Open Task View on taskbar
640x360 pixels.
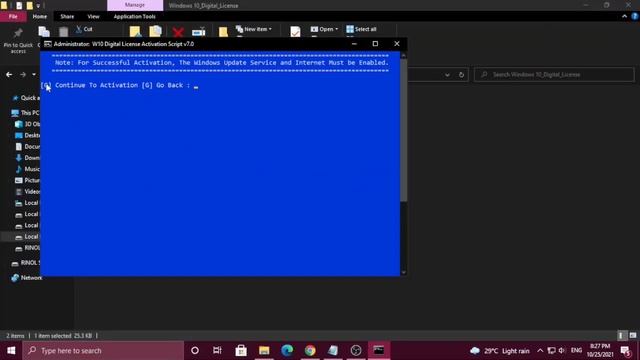point(217,351)
